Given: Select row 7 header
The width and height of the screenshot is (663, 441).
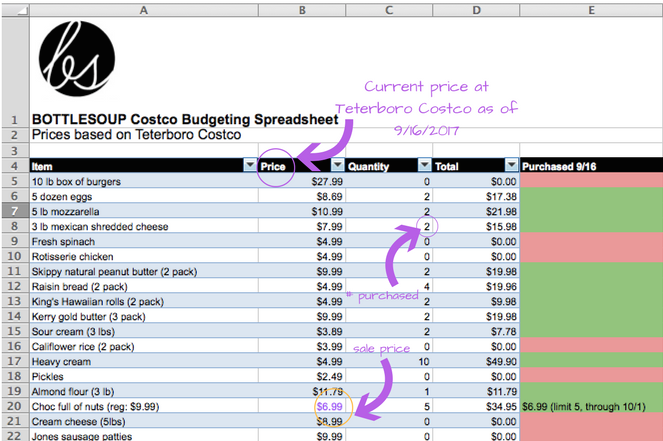Looking at the screenshot, I should point(15,211).
